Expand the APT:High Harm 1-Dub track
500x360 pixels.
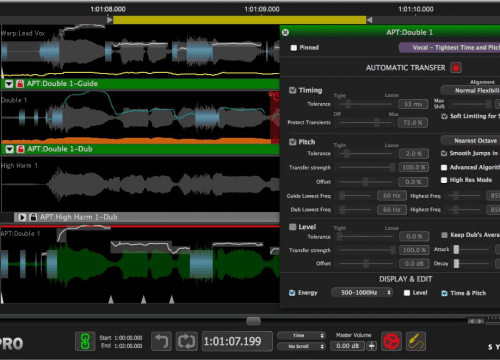click(x=22, y=217)
